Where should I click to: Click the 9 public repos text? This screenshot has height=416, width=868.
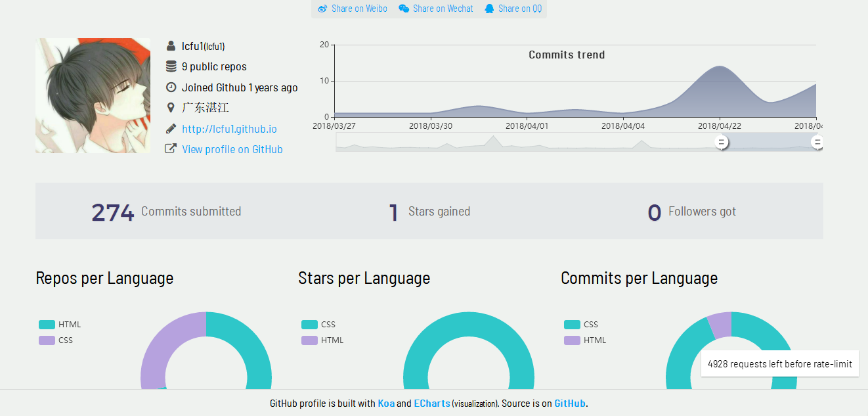(214, 67)
